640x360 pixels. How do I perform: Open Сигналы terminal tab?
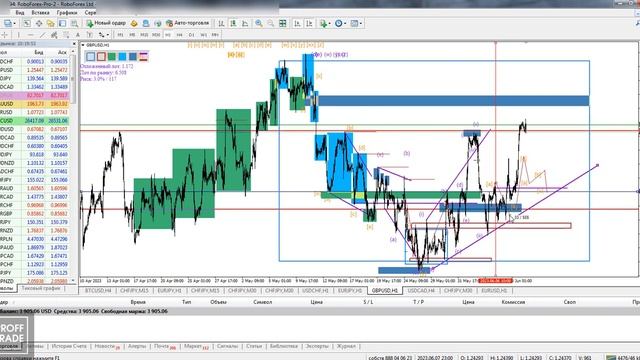click(x=227, y=346)
